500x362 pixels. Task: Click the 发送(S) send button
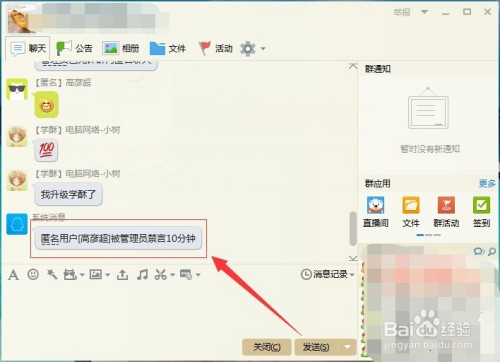(x=316, y=347)
